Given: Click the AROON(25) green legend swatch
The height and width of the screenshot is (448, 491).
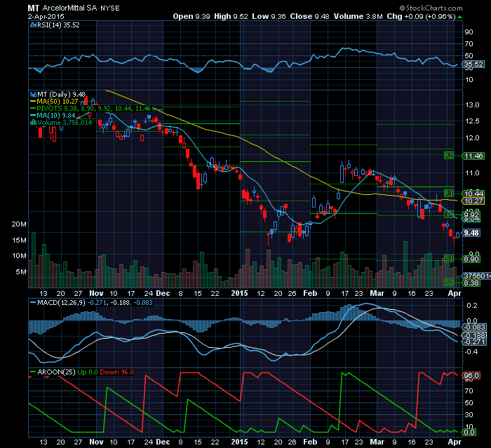Looking at the screenshot, I should 33,372.
